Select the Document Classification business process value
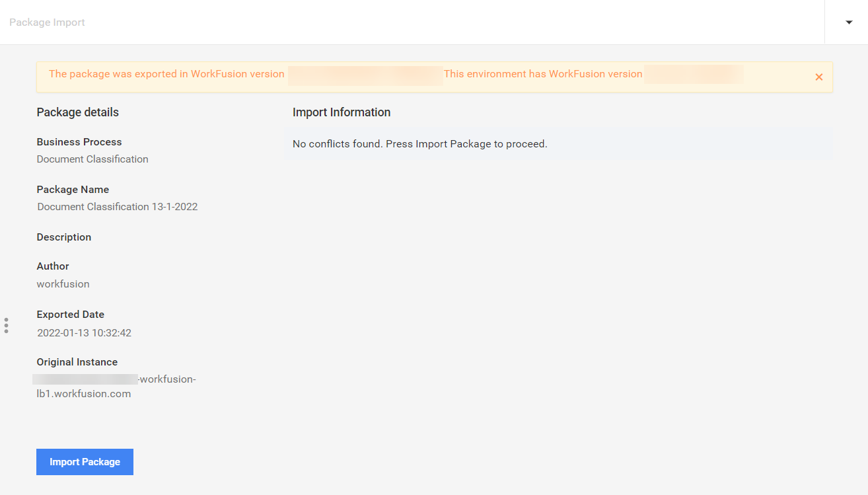This screenshot has width=868, height=495. 92,159
